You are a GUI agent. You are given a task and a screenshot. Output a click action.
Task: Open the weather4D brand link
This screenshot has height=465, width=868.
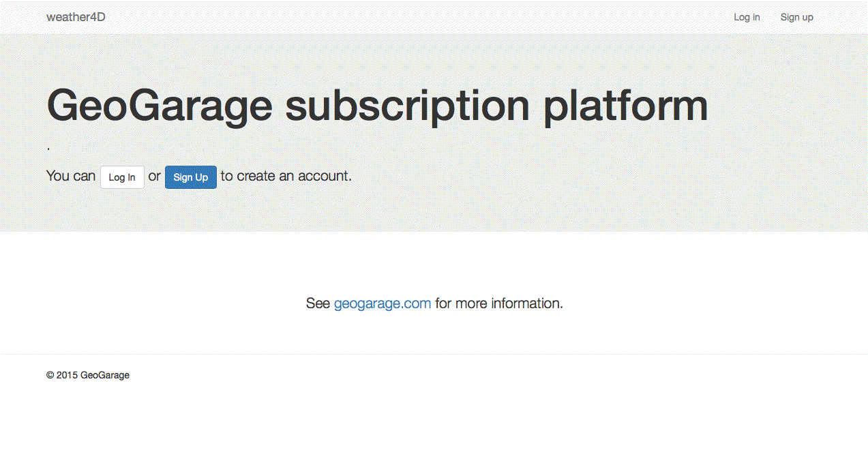click(x=76, y=17)
